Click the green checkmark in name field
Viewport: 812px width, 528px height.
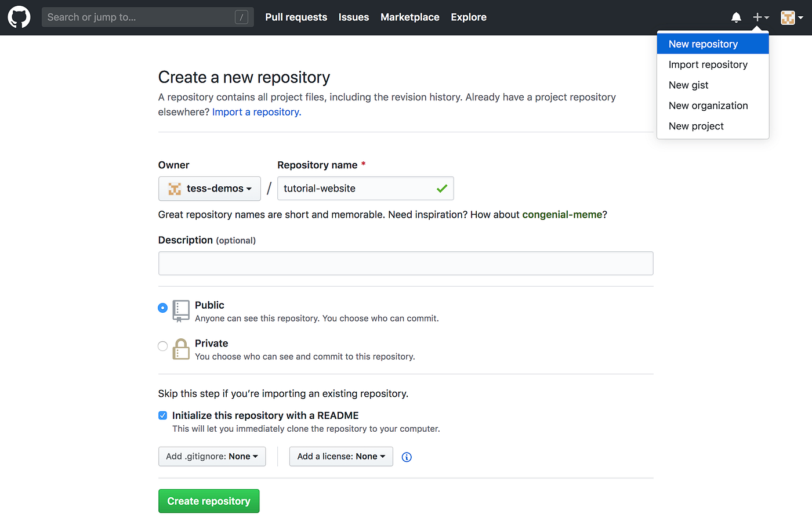point(442,189)
